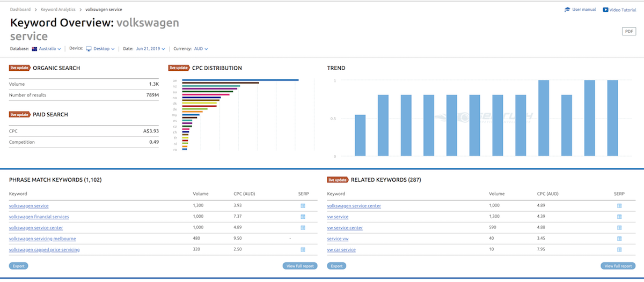Viewport: 644px width, 282px height.
Task: Click the Video Tutorial play icon
Action: tap(606, 10)
